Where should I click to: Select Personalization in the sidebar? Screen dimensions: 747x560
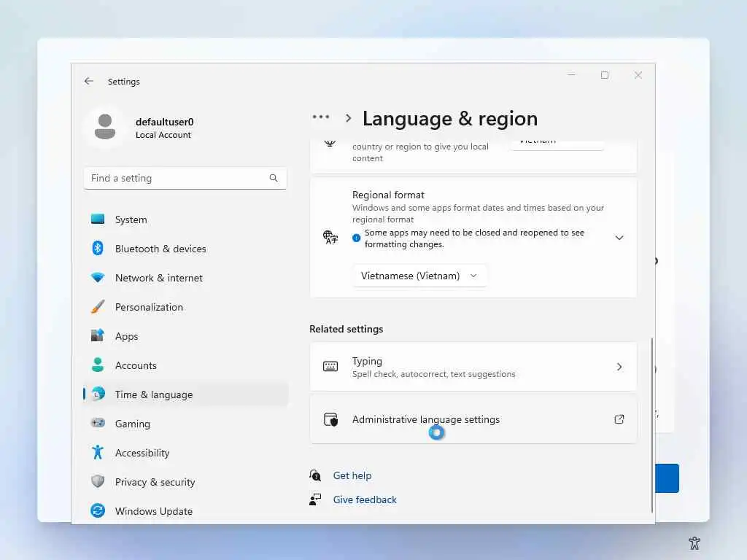point(186,307)
